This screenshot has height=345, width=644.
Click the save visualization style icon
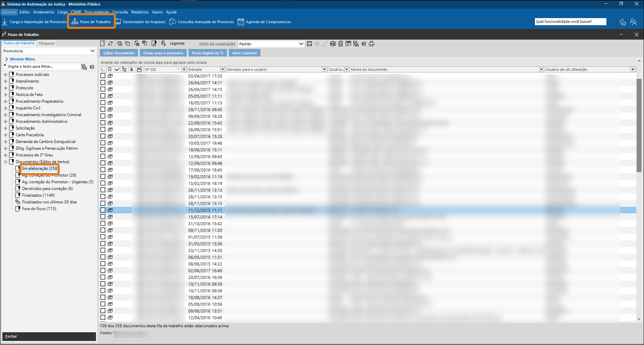pyautogui.click(x=309, y=44)
